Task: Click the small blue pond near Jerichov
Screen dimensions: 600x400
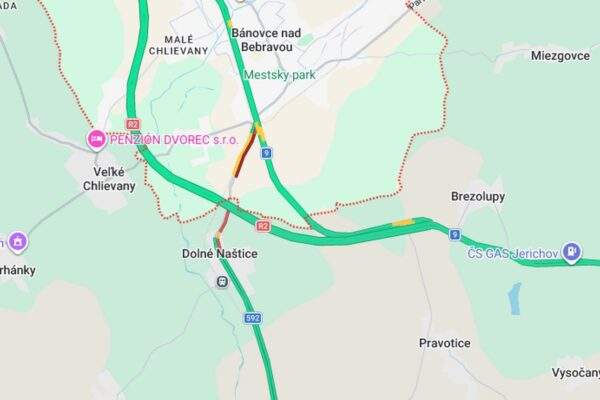Action: [515, 299]
